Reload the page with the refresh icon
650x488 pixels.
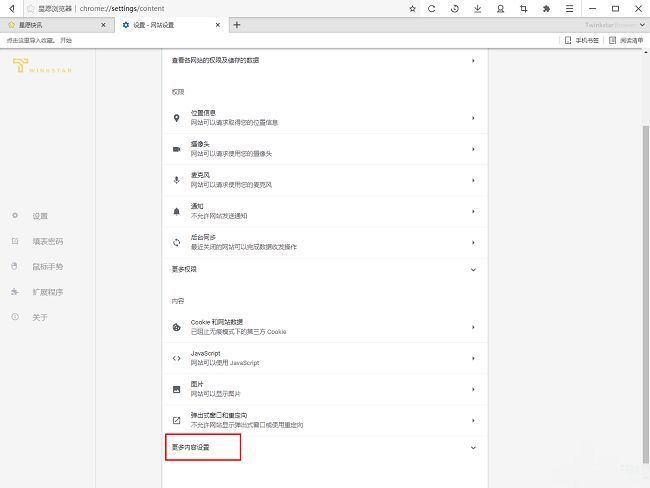pyautogui.click(x=432, y=9)
